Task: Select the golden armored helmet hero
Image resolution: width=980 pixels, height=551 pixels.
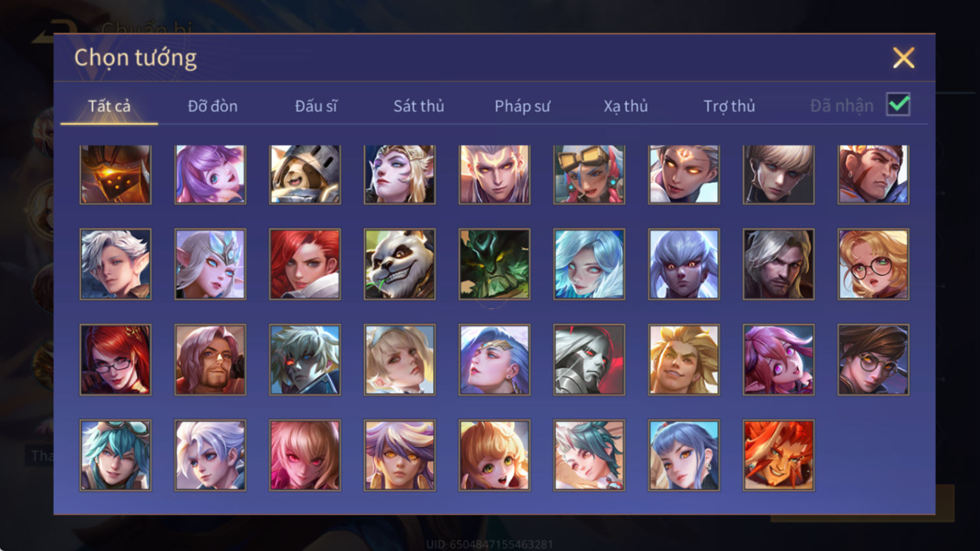Action: coord(115,174)
